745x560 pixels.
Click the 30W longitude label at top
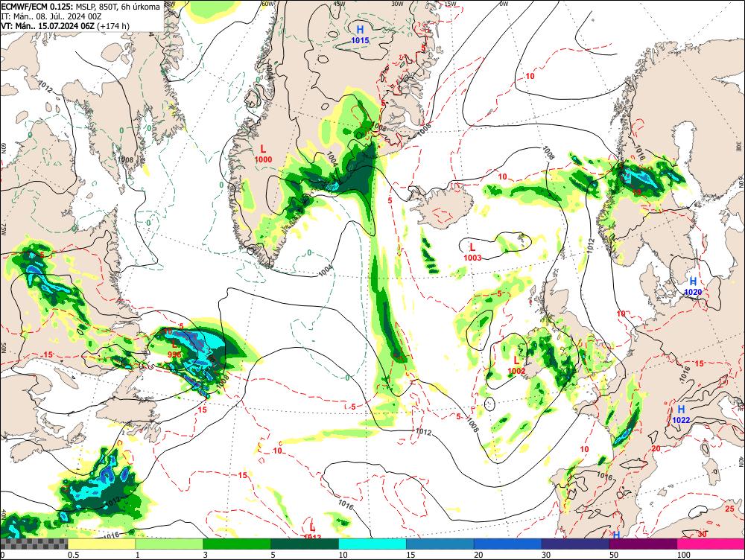pyautogui.click(x=397, y=4)
